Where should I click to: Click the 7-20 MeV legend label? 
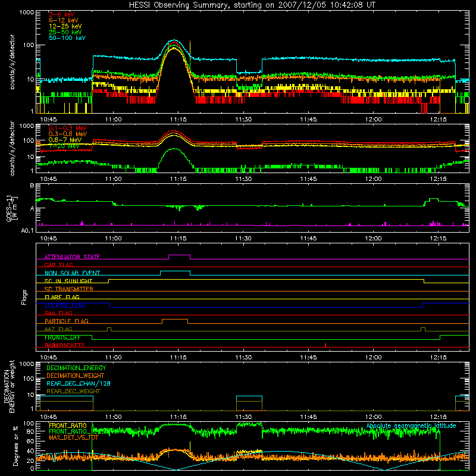coord(64,146)
